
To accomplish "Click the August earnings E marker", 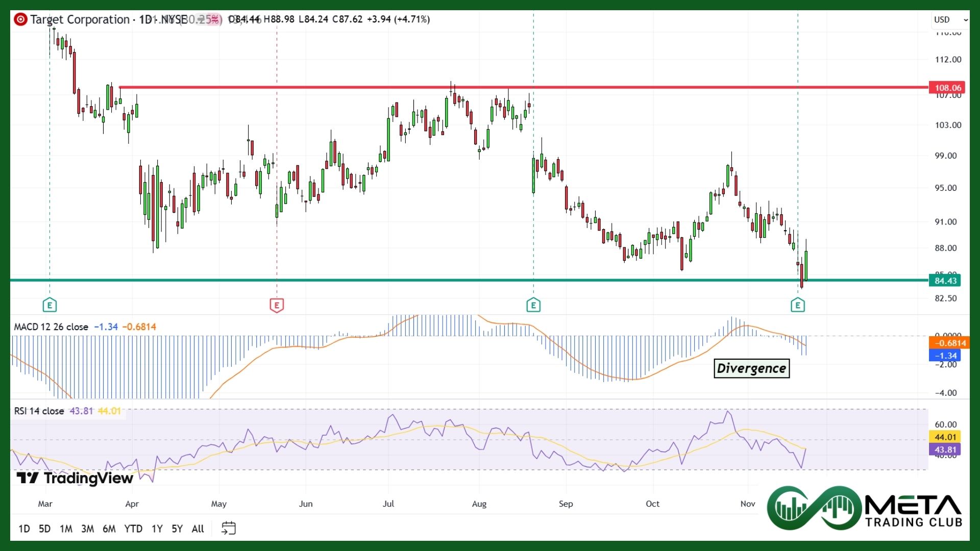I will click(x=533, y=306).
